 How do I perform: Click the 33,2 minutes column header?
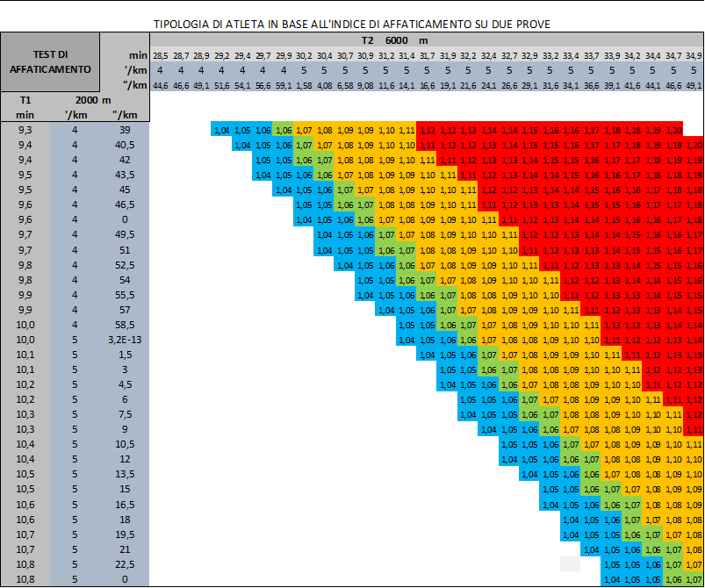[550, 56]
